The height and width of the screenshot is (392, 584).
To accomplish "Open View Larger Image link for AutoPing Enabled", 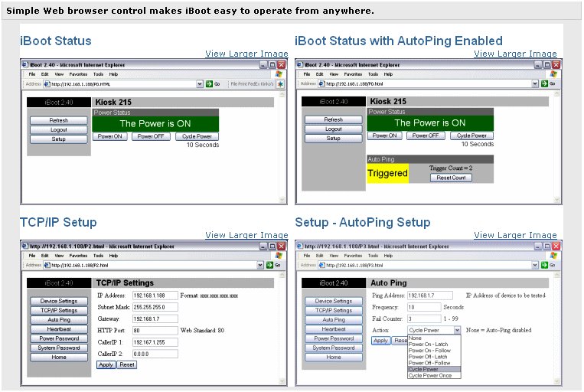I will [515, 54].
